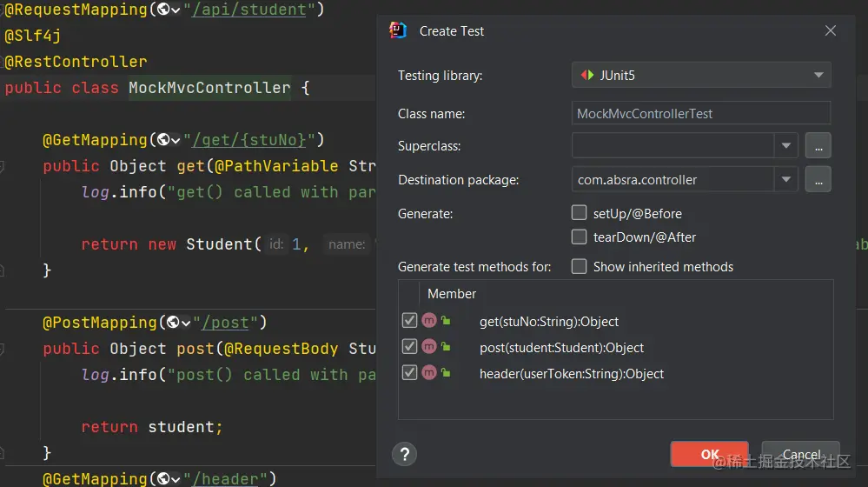Click method icon of header(userToken:String) row
This screenshot has width=868, height=487.
[429, 372]
